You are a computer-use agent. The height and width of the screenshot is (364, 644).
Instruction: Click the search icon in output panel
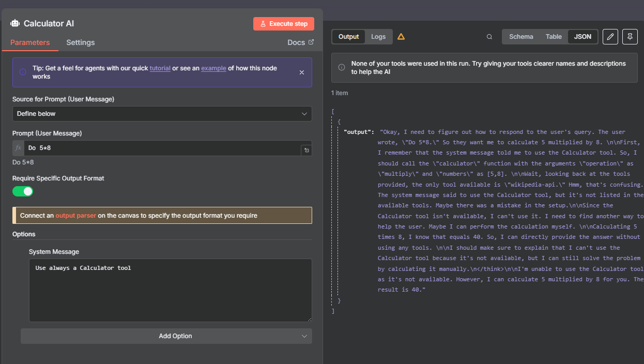coord(489,37)
